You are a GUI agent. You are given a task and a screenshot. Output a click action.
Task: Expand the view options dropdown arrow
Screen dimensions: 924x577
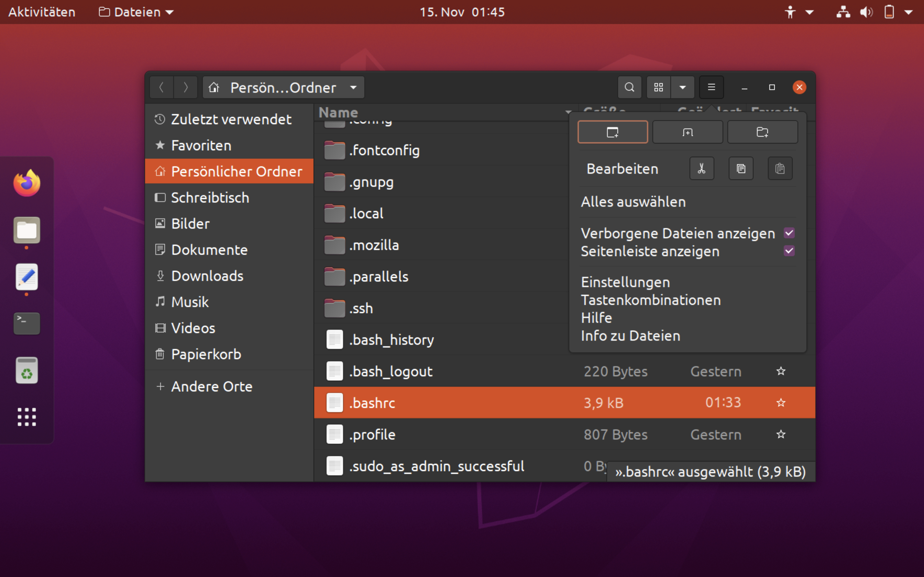click(683, 87)
